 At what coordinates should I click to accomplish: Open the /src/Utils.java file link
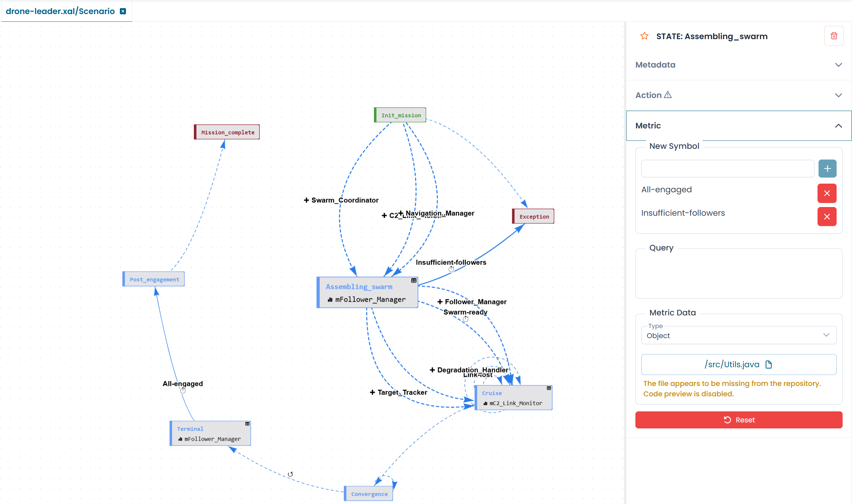(x=731, y=365)
